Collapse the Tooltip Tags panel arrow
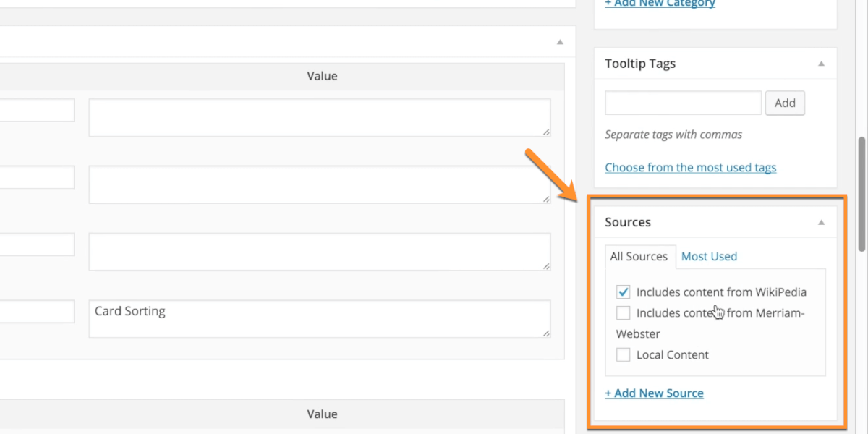The image size is (868, 434). 821,64
